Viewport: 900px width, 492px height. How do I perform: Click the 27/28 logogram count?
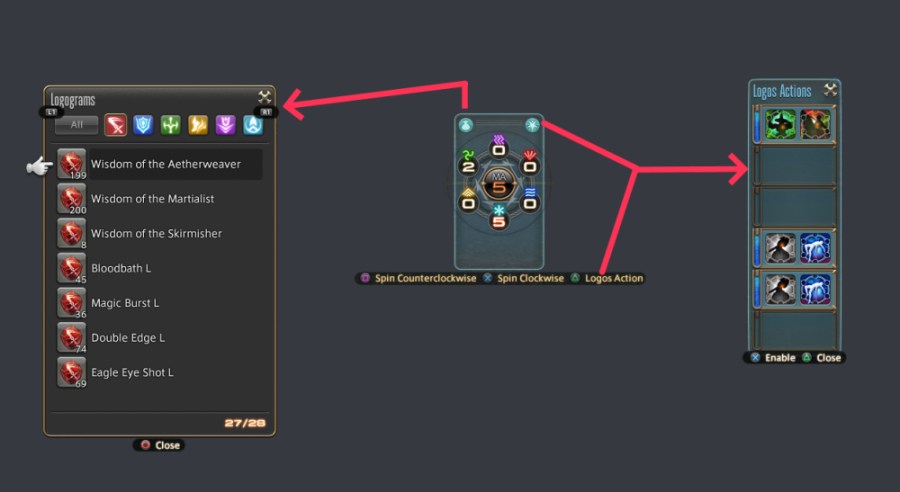(245, 423)
